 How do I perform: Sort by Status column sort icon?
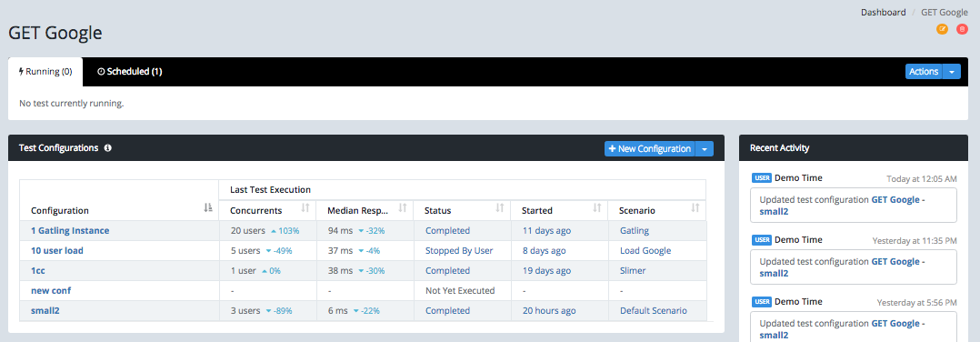(500, 207)
